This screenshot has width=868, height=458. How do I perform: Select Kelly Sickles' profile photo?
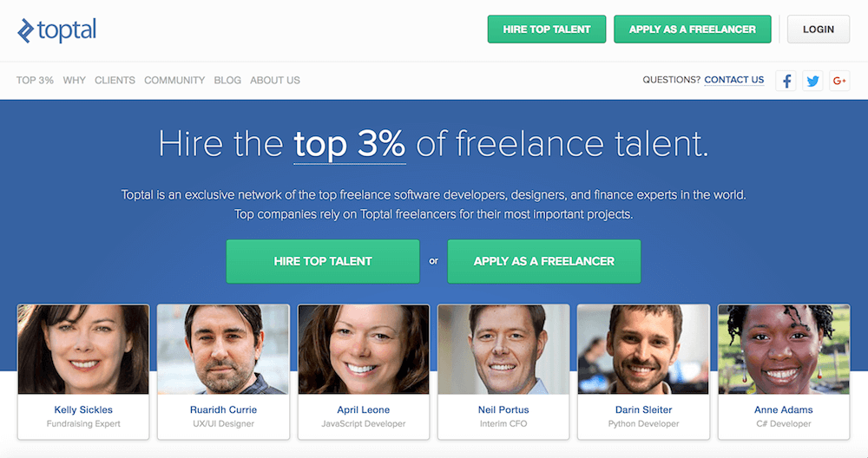click(x=83, y=350)
